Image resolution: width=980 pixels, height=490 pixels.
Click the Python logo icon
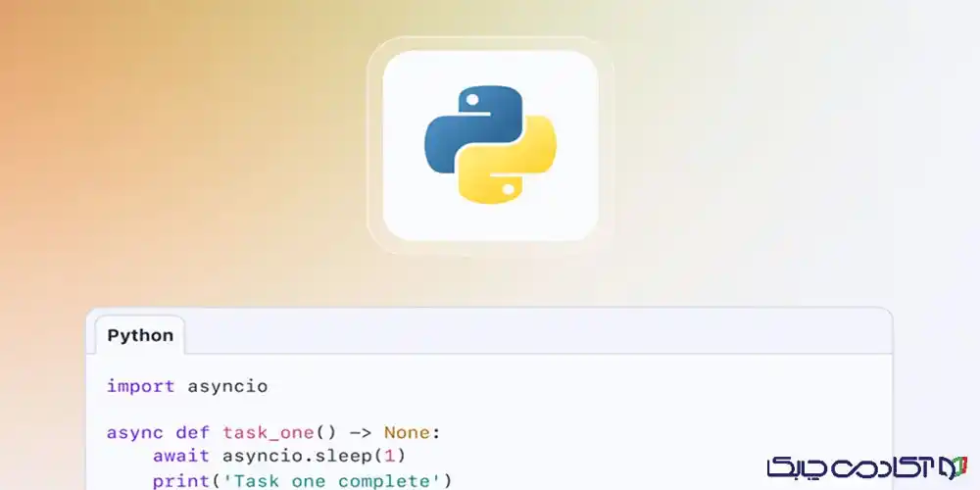pos(490,145)
